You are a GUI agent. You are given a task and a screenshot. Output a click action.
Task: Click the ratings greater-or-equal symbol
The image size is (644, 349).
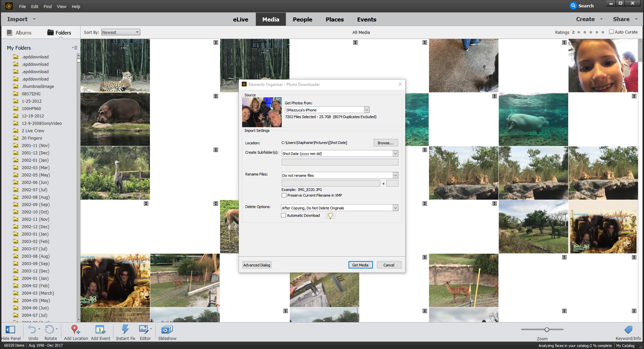coord(573,32)
